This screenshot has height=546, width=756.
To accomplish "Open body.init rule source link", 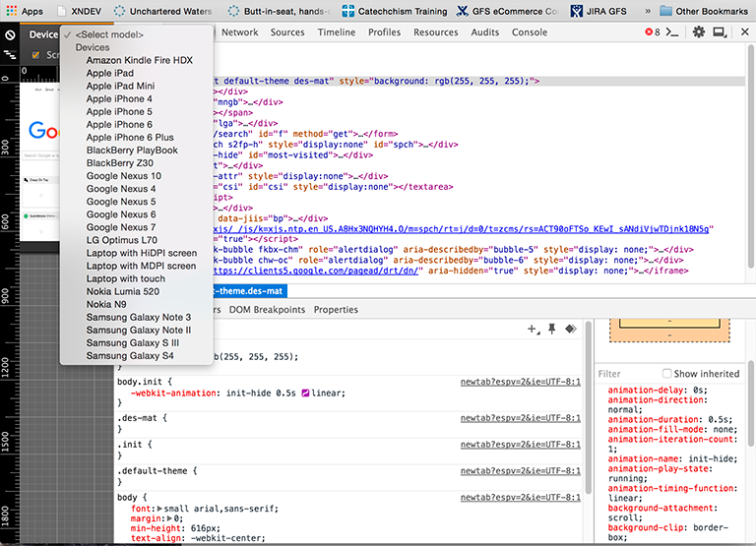I will (520, 382).
